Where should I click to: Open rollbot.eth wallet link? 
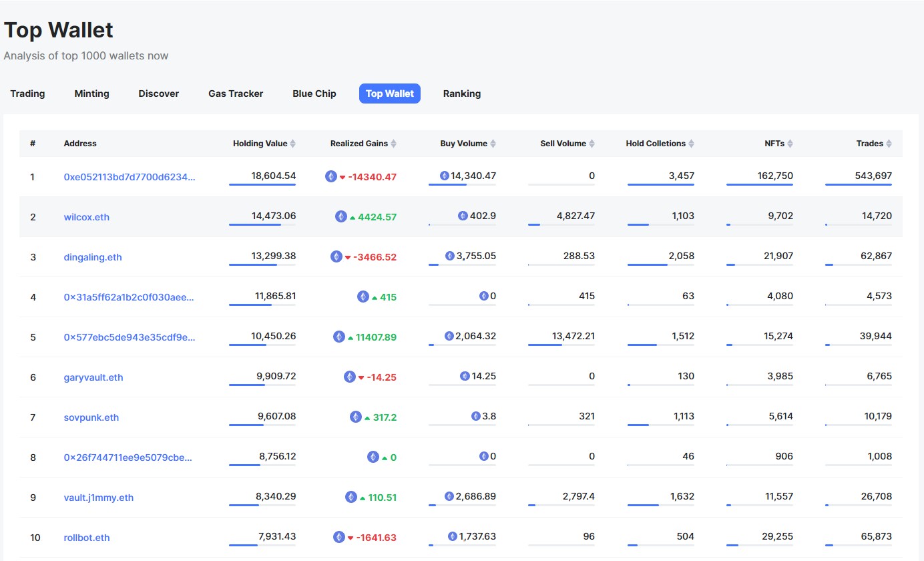[x=87, y=538]
